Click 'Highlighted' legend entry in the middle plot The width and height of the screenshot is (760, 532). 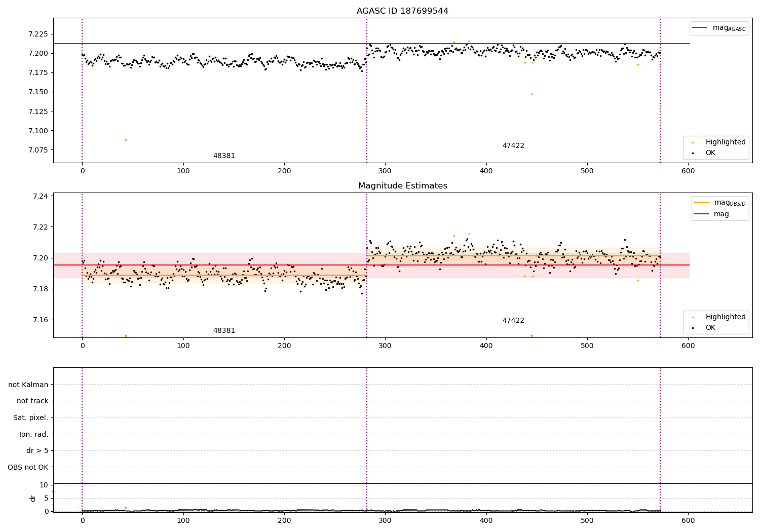[726, 317]
